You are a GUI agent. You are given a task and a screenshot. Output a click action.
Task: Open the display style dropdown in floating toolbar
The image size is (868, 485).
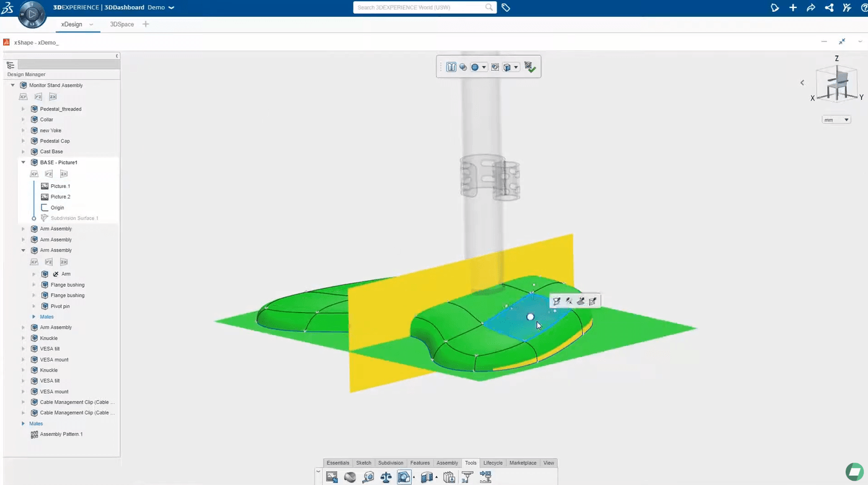click(x=485, y=67)
